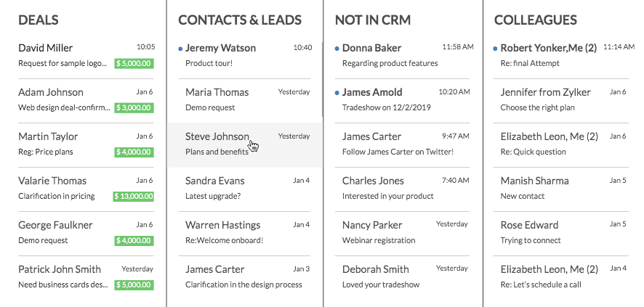Image resolution: width=644 pixels, height=307 pixels.
Task: Select the Contacts & Leads column header
Action: [x=240, y=20]
